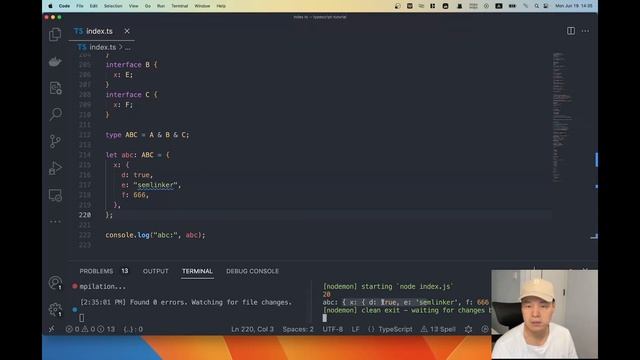The height and width of the screenshot is (360, 640).
Task: Open macOS Control Center icon
Action: coord(546,6)
